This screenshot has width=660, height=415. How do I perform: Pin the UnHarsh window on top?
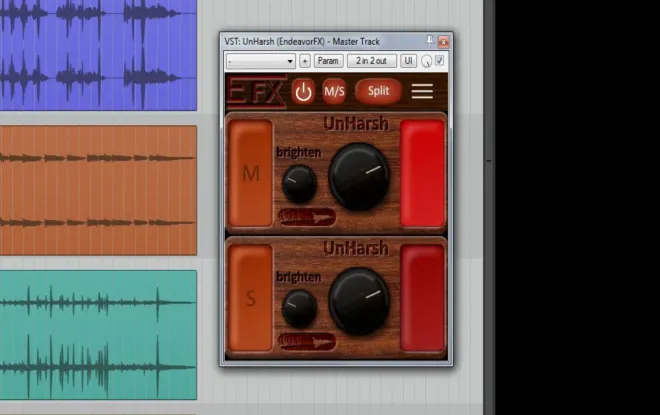coord(429,41)
